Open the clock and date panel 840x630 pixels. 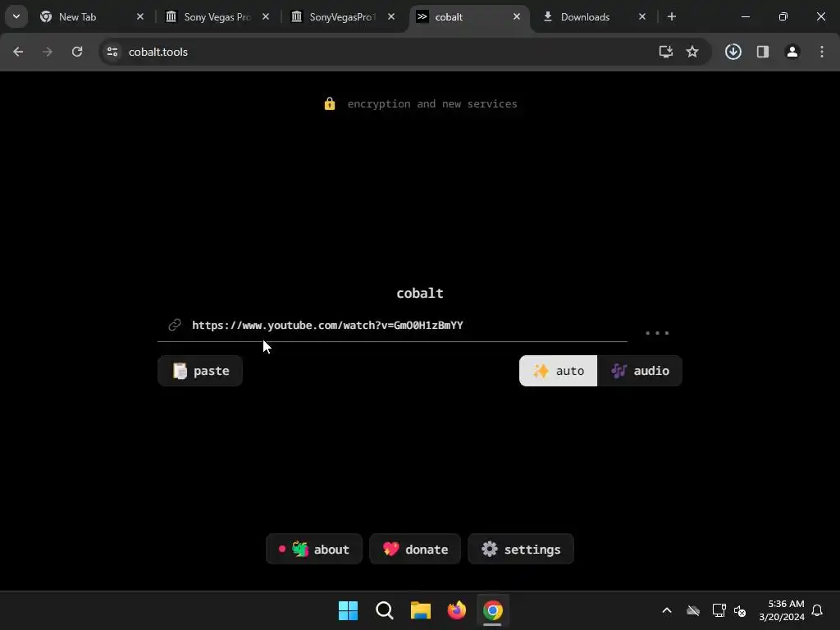coord(782,610)
